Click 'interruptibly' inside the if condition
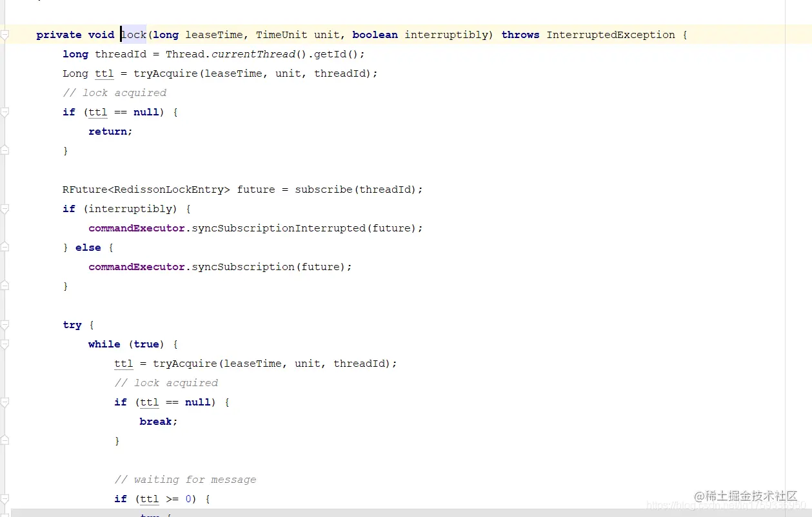Screen dimensions: 812x517 [130, 209]
